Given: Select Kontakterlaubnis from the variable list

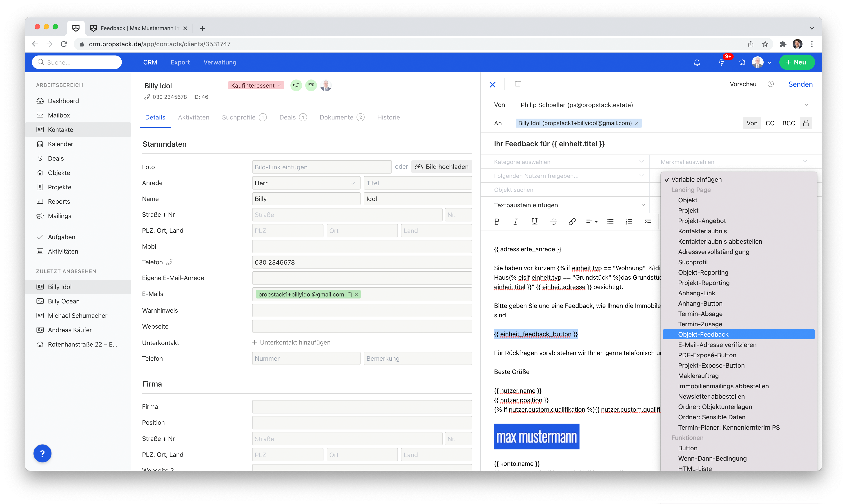Looking at the screenshot, I should point(702,231).
